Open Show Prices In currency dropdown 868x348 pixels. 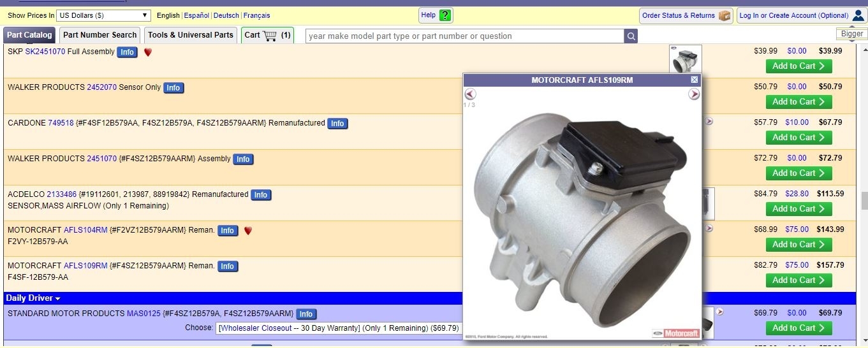click(103, 15)
